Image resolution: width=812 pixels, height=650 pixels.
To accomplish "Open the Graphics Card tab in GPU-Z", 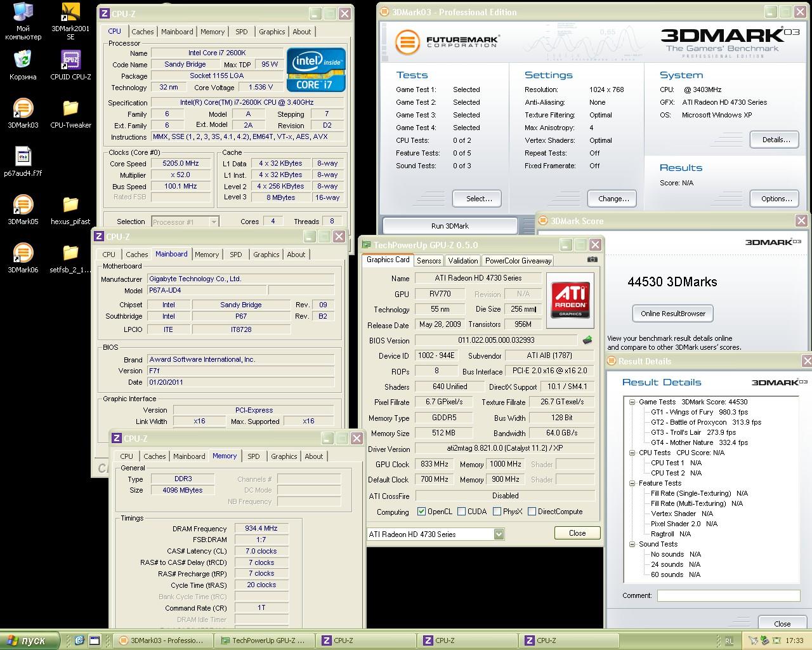I will coord(388,260).
